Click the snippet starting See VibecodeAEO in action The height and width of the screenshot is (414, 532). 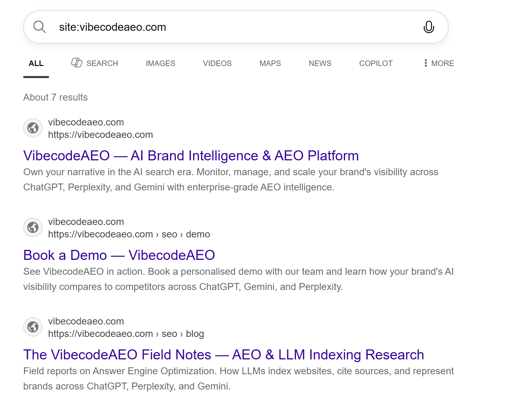coord(238,279)
